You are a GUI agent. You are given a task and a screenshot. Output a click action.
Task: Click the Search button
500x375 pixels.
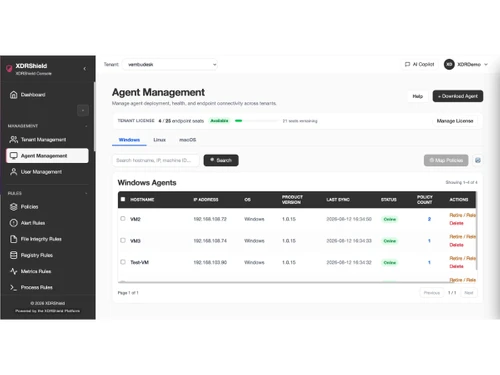click(221, 160)
